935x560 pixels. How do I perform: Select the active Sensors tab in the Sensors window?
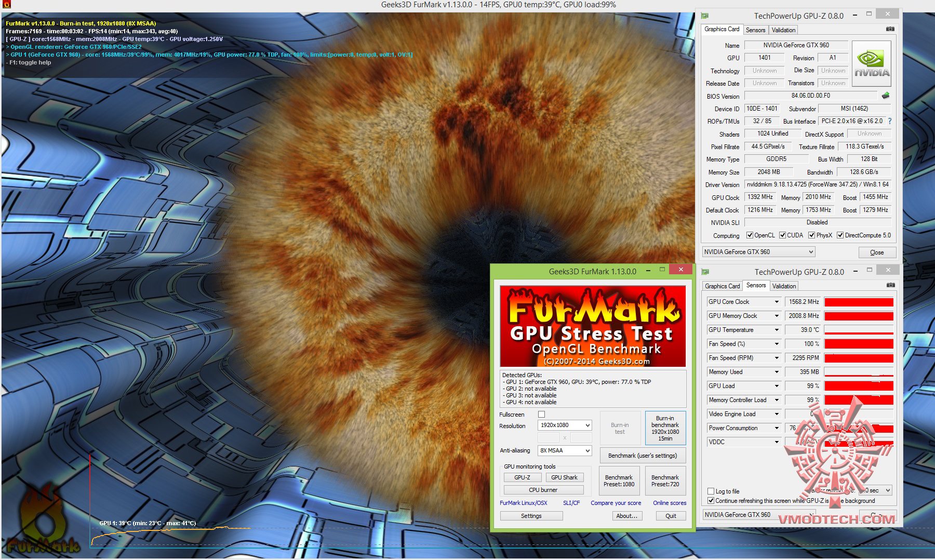[x=756, y=285]
